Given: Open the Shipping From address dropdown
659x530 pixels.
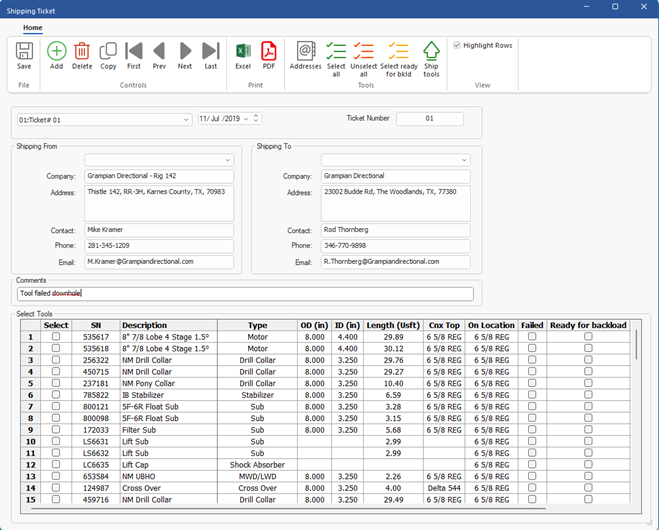Looking at the screenshot, I should (x=227, y=160).
